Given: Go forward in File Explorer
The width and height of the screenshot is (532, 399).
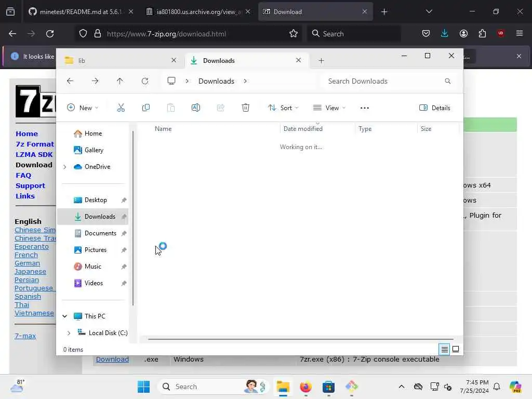Looking at the screenshot, I should coord(95,81).
